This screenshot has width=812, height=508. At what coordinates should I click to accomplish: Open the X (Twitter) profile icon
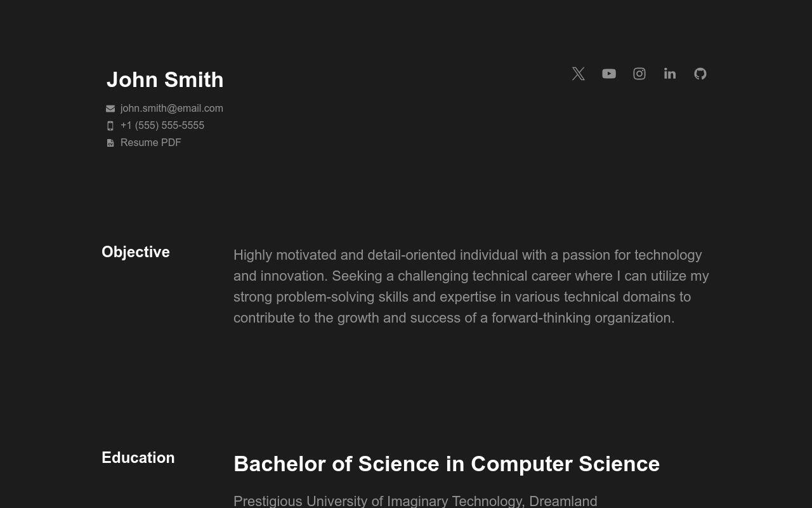[578, 74]
